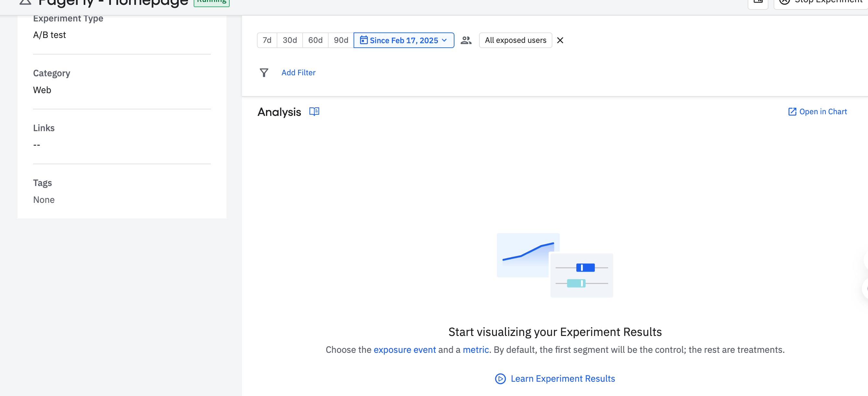Click the calendar icon in date selector

pos(364,40)
